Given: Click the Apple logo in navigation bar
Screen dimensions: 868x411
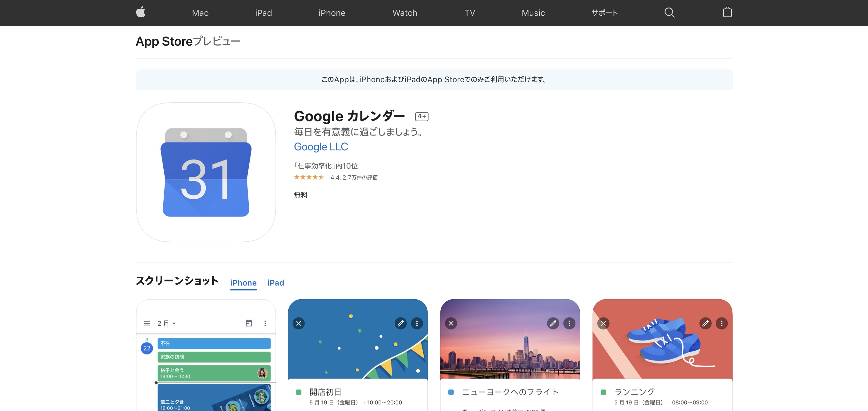Looking at the screenshot, I should point(141,12).
